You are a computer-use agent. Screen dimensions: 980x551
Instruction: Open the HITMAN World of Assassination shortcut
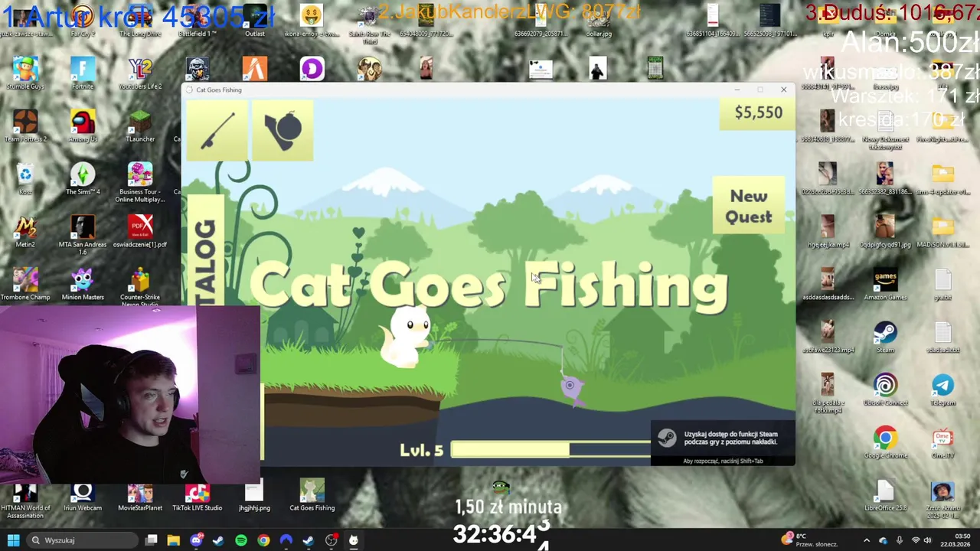pyautogui.click(x=25, y=500)
